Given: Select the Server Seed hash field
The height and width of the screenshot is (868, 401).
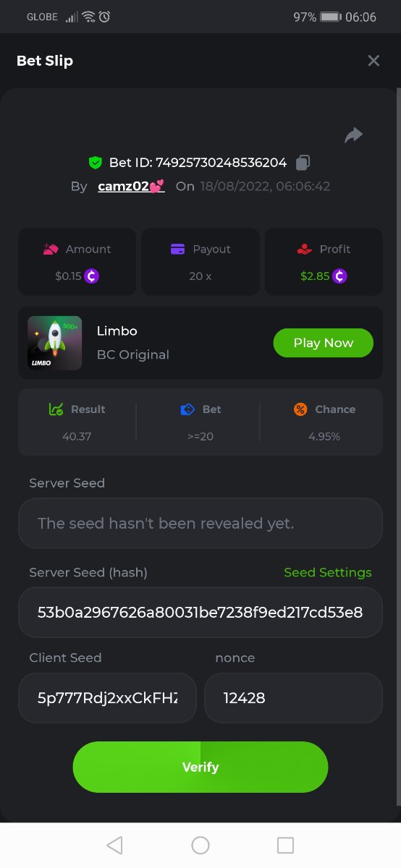Looking at the screenshot, I should tap(200, 613).
